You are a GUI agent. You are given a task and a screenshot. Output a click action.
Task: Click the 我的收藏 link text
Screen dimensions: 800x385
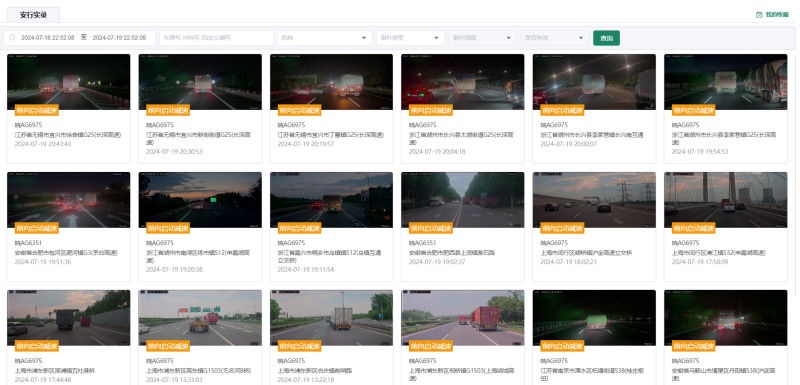pyautogui.click(x=777, y=15)
